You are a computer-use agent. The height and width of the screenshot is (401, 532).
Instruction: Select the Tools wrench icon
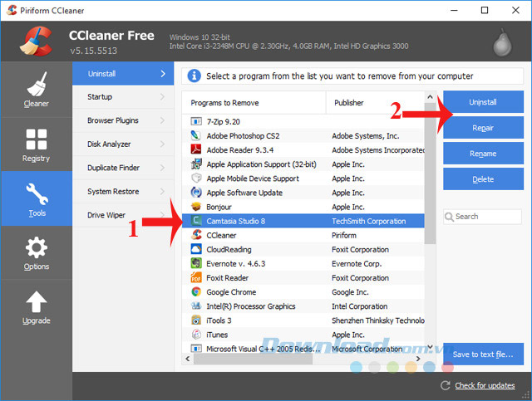[37, 194]
